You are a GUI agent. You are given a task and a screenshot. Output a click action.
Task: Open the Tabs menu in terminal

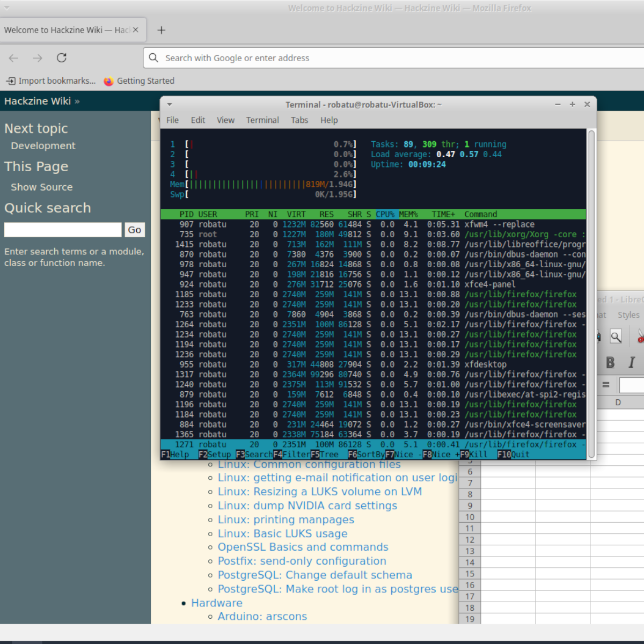pos(299,120)
